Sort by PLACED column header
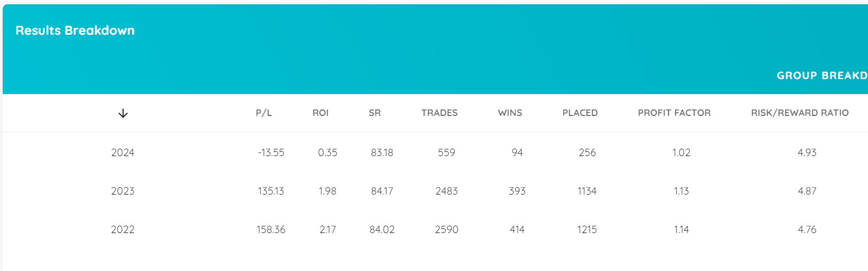Screen dimensions: 868x271 click(x=580, y=113)
